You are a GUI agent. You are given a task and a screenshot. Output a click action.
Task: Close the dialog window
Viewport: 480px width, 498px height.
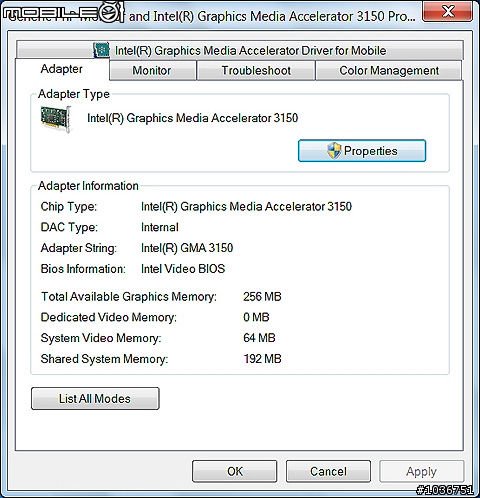click(x=447, y=12)
